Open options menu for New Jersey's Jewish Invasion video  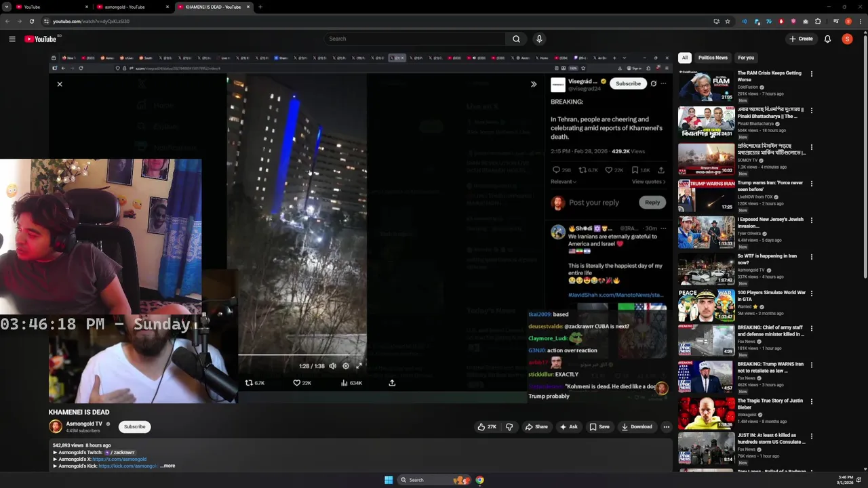pos(811,220)
